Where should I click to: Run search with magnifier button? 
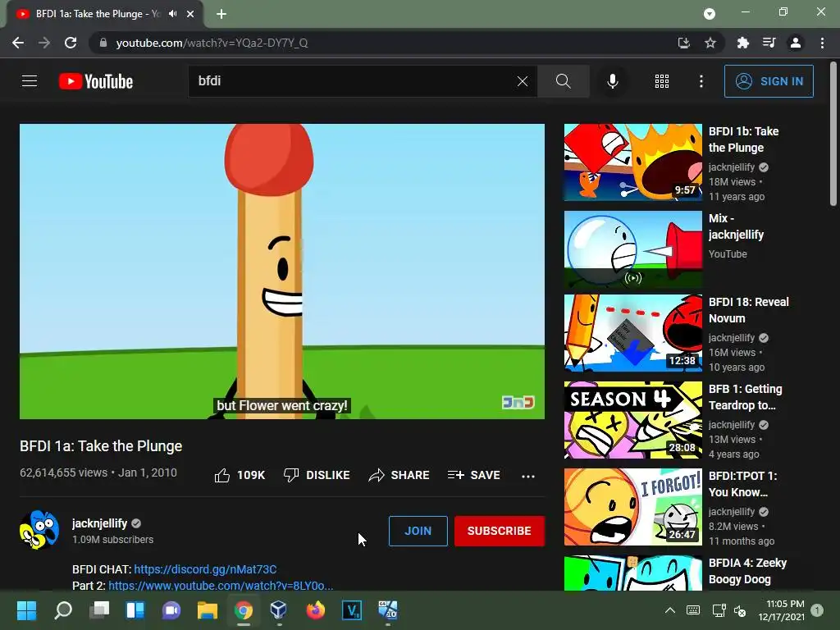(x=563, y=81)
